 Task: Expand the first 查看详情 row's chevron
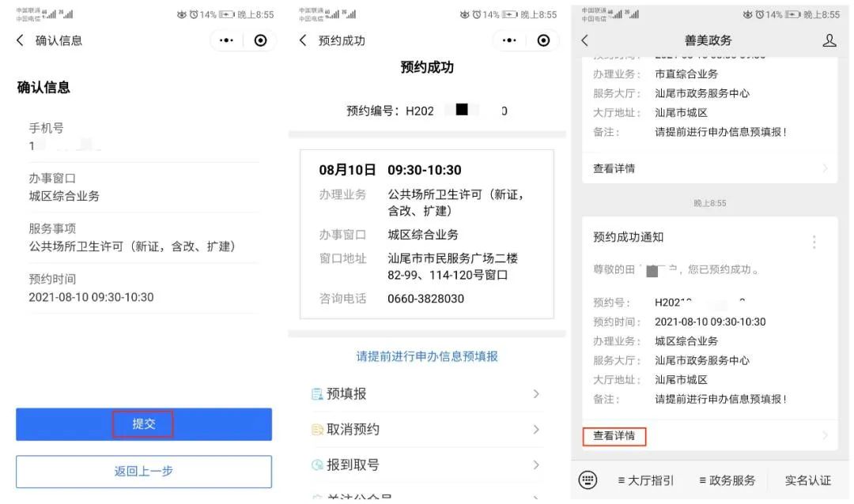pyautogui.click(x=826, y=167)
